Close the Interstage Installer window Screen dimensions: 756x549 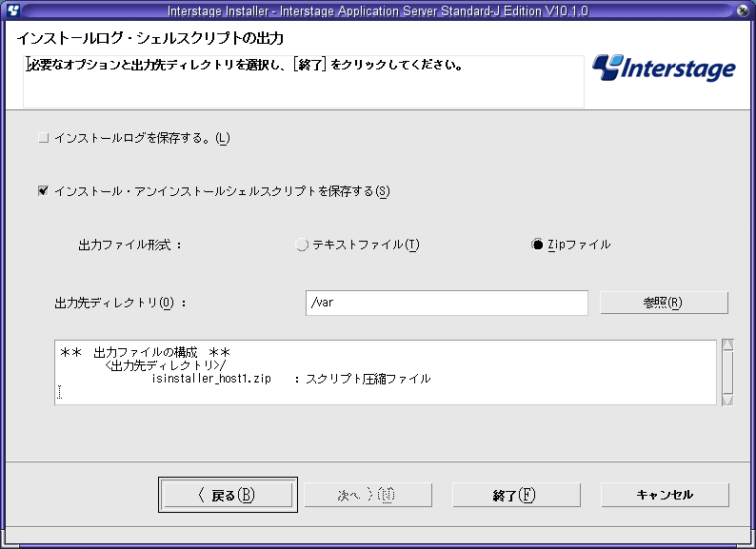(743, 10)
